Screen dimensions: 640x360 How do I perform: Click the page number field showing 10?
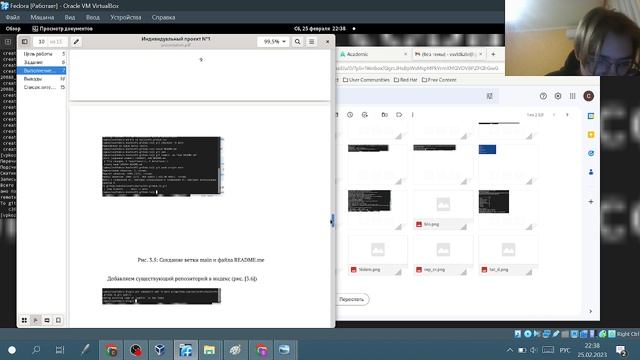(x=41, y=42)
